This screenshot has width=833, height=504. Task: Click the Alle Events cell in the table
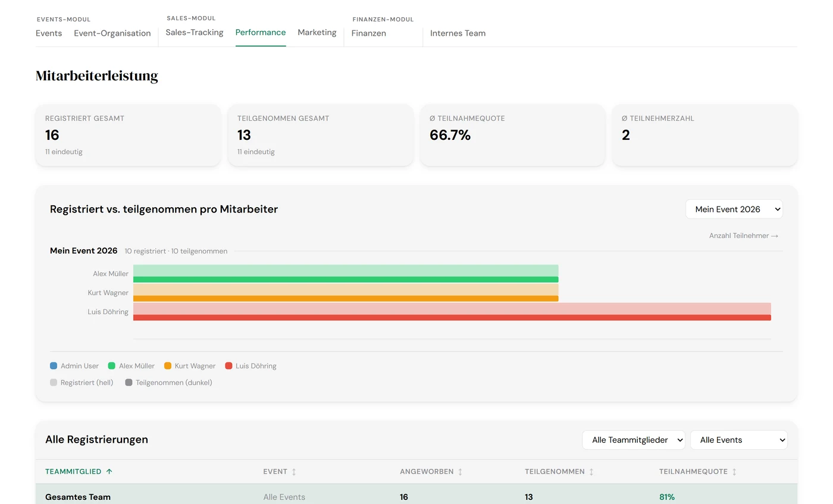tap(284, 497)
